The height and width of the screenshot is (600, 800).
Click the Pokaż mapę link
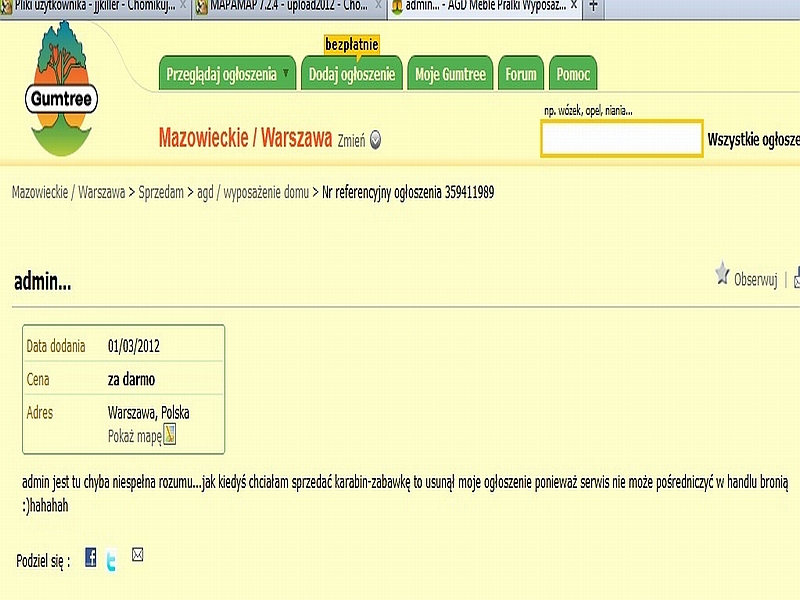point(134,436)
